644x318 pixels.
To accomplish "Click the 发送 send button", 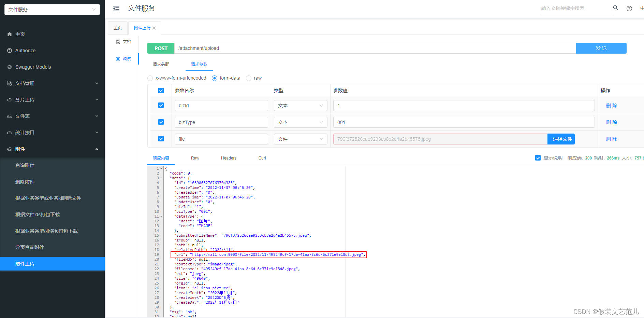I will point(601,48).
